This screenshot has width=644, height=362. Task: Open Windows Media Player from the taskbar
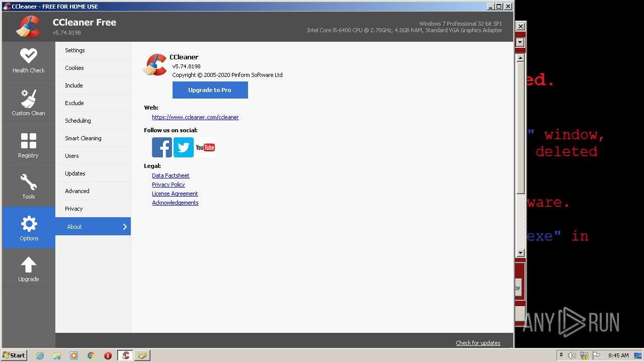pyautogui.click(x=74, y=355)
